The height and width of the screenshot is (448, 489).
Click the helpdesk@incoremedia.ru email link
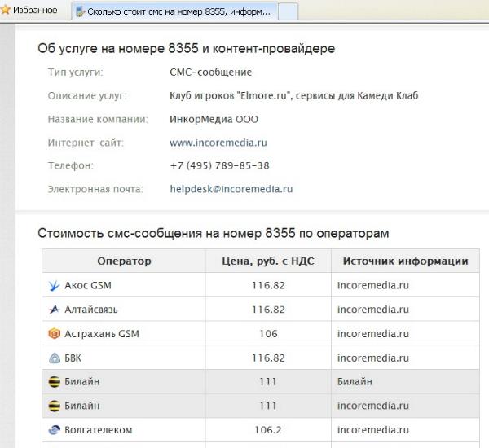231,189
